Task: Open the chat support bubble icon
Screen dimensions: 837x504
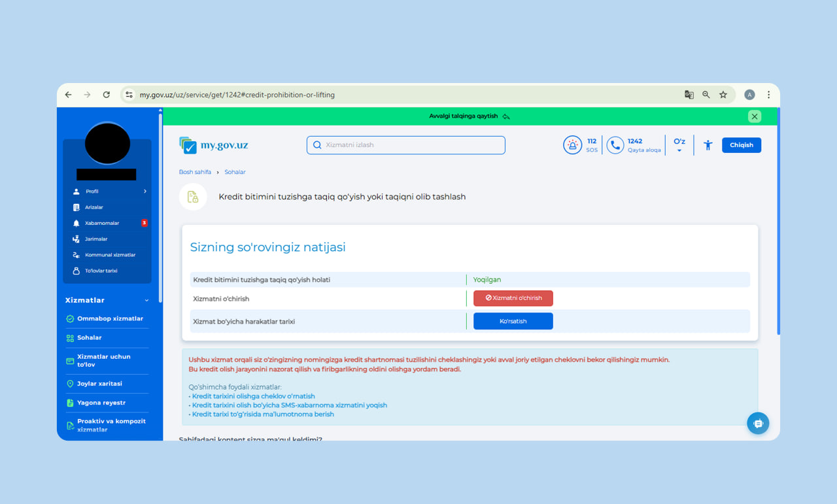Action: tap(758, 424)
